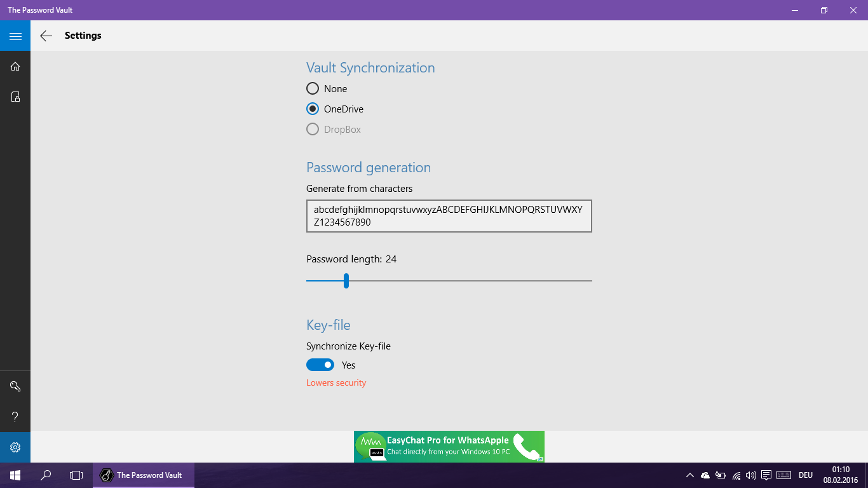
Task: Switch the DEU input language indicator
Action: tap(806, 475)
